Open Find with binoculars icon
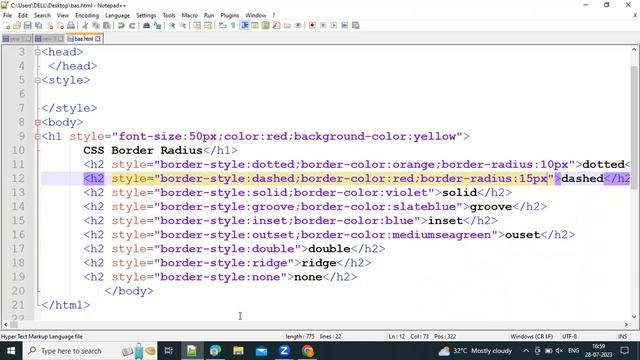This screenshot has height=360, width=640. [x=146, y=25]
